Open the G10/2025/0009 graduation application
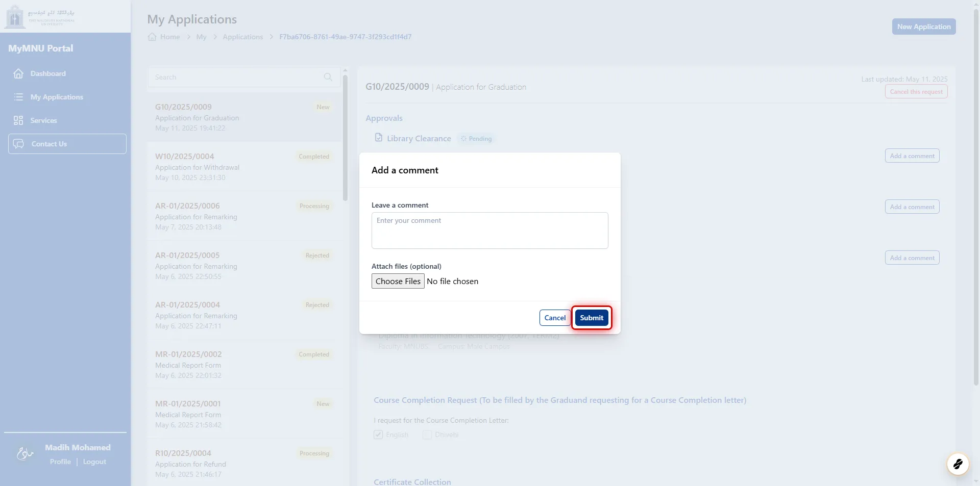980x486 pixels. tap(244, 117)
